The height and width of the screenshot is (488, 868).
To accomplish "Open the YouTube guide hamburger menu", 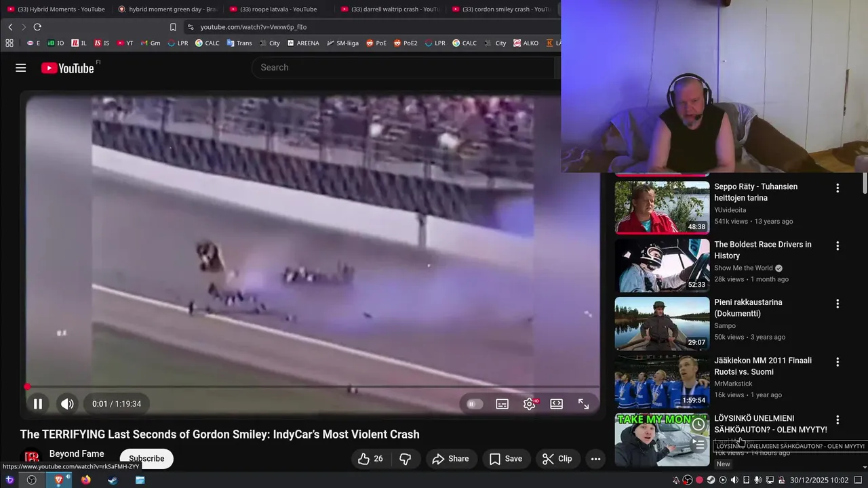I will coord(20,68).
